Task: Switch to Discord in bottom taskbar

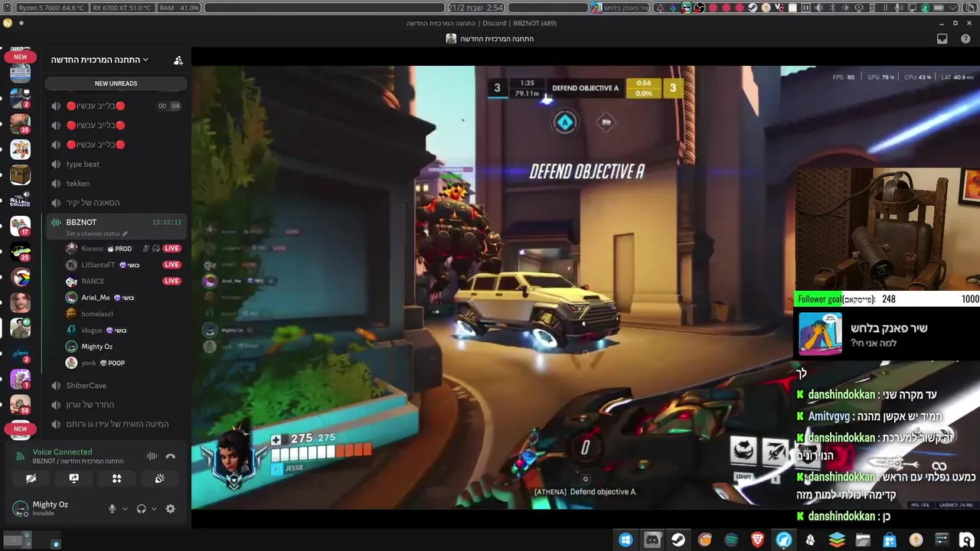Action: pyautogui.click(x=652, y=540)
